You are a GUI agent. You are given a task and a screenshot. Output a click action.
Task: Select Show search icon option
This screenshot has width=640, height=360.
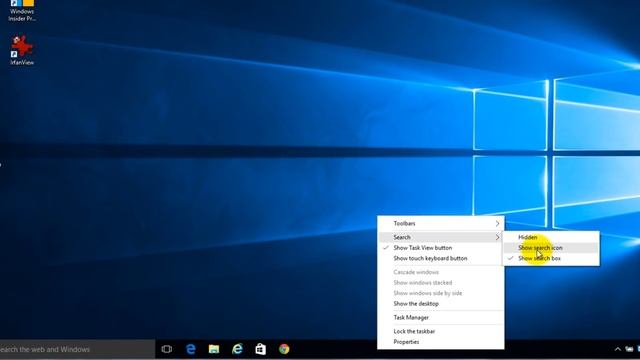[551, 248]
